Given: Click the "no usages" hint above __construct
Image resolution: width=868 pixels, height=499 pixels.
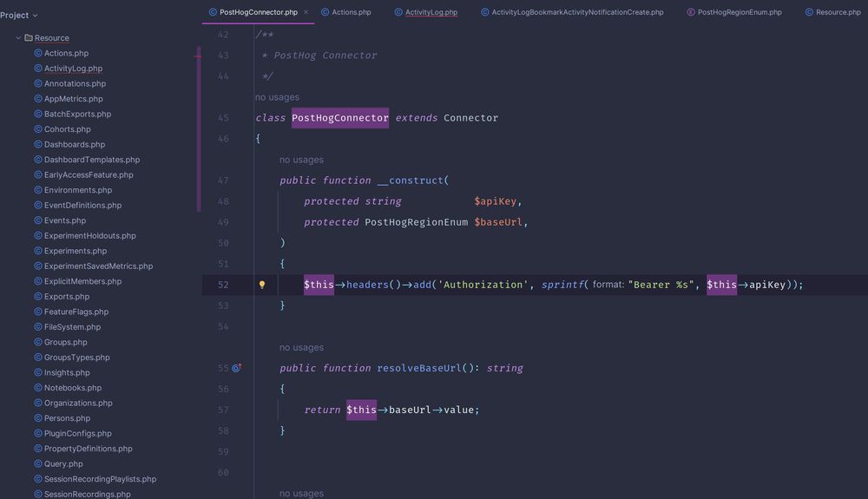Looking at the screenshot, I should coord(301,160).
